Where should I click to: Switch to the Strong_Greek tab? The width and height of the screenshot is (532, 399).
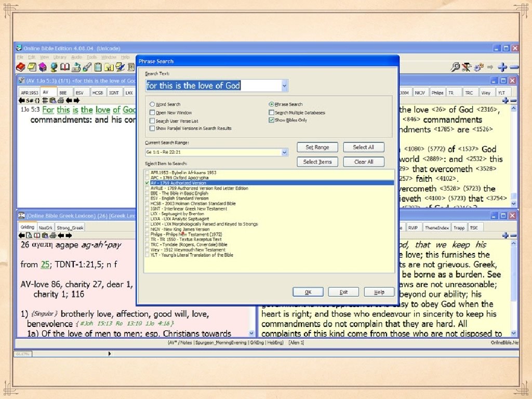click(70, 228)
